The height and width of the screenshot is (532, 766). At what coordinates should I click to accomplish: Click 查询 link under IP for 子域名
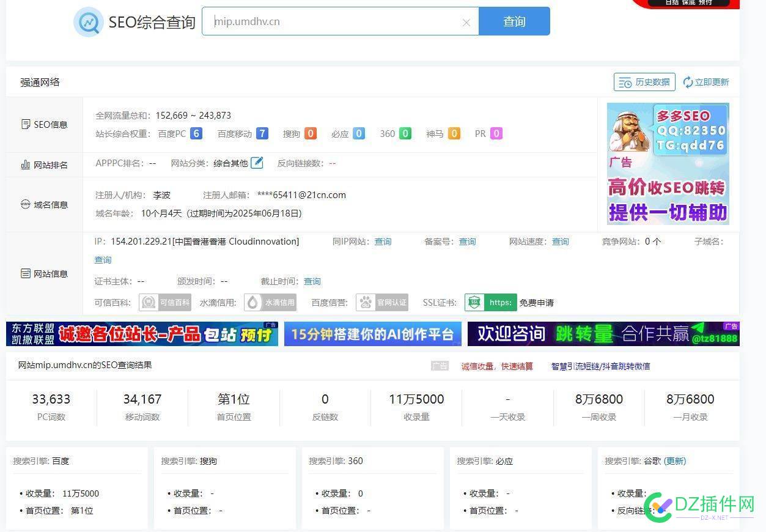coord(103,260)
